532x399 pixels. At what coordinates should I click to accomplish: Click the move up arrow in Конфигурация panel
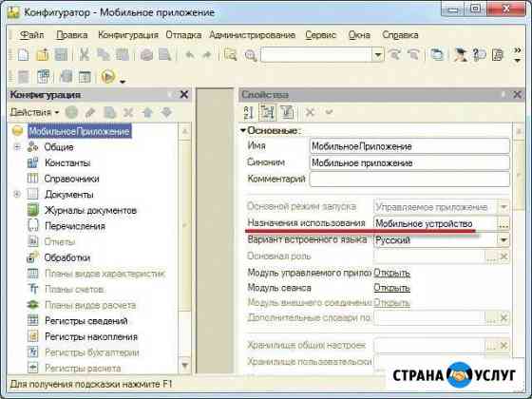[x=147, y=112]
